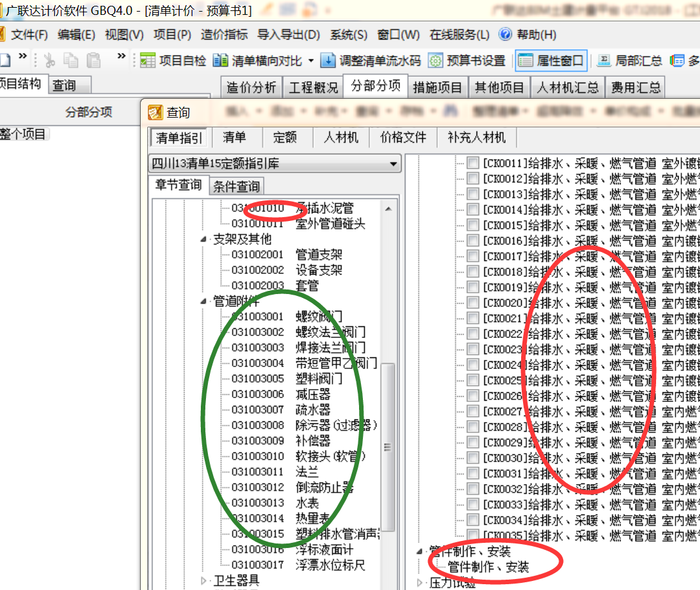
Task: Open the 造价指标 menu
Action: (x=224, y=35)
